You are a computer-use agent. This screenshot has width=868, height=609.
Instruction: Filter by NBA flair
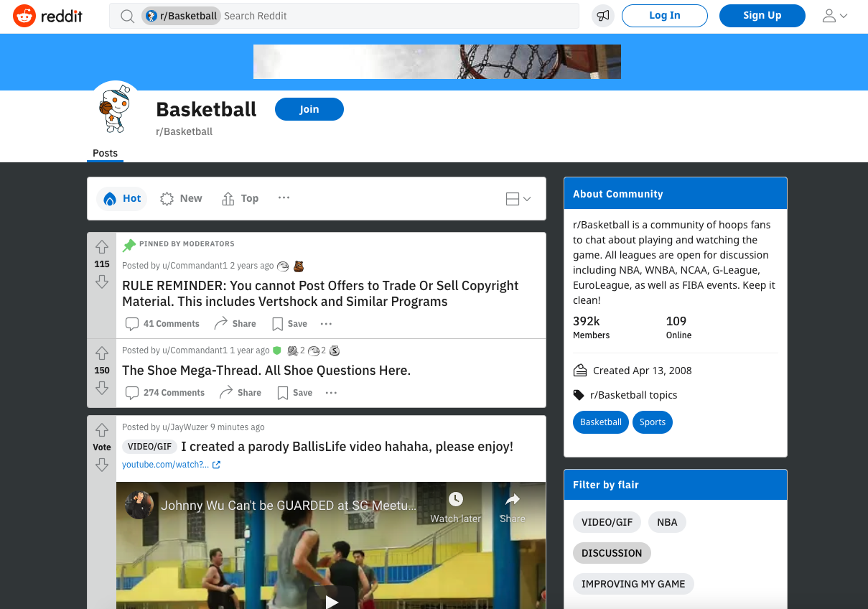[x=667, y=522]
